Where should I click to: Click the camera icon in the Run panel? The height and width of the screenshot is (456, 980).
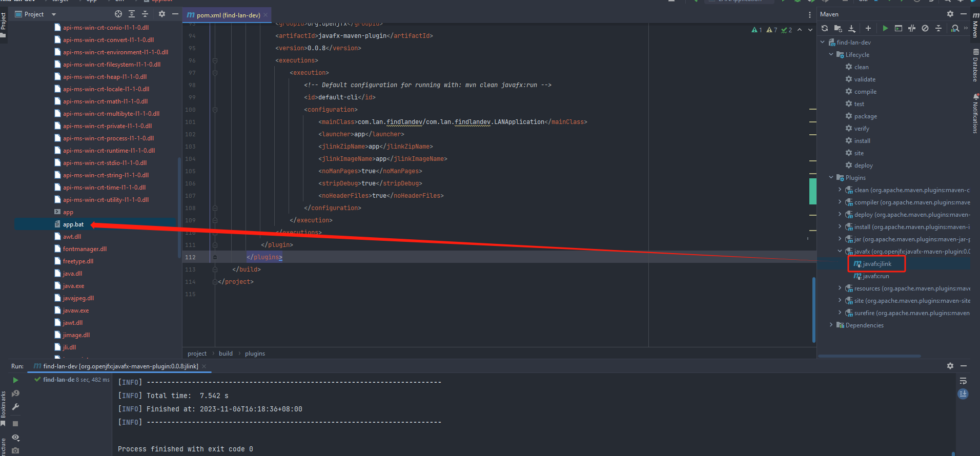(x=15, y=450)
